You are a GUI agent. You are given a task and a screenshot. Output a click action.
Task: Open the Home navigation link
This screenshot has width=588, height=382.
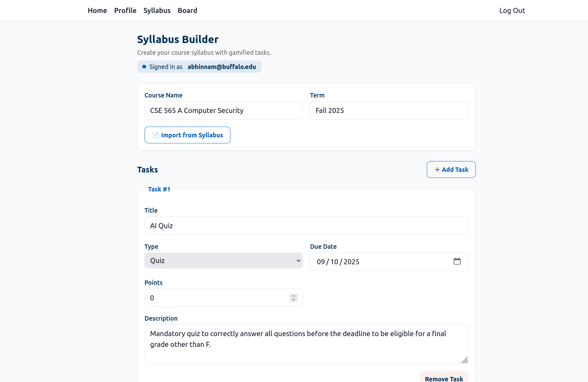pyautogui.click(x=97, y=10)
